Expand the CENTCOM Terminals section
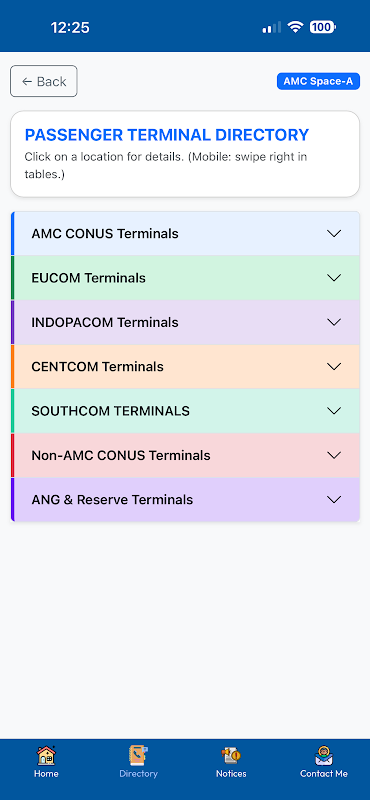 click(x=185, y=367)
